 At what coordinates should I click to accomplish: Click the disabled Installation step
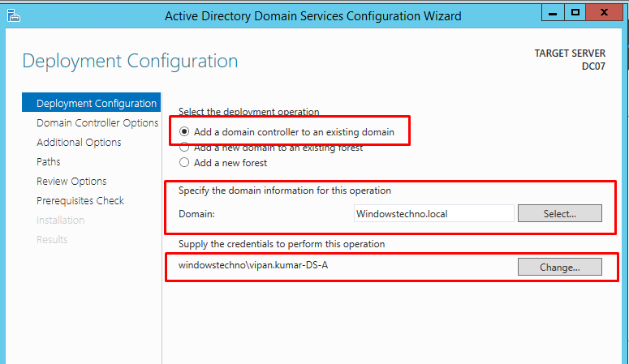[61, 220]
